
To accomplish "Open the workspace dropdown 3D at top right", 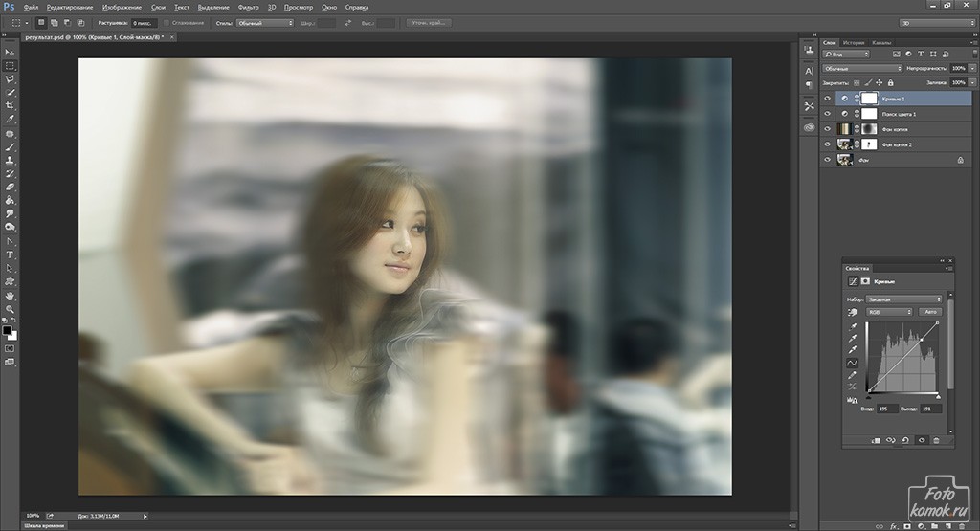I will point(938,23).
